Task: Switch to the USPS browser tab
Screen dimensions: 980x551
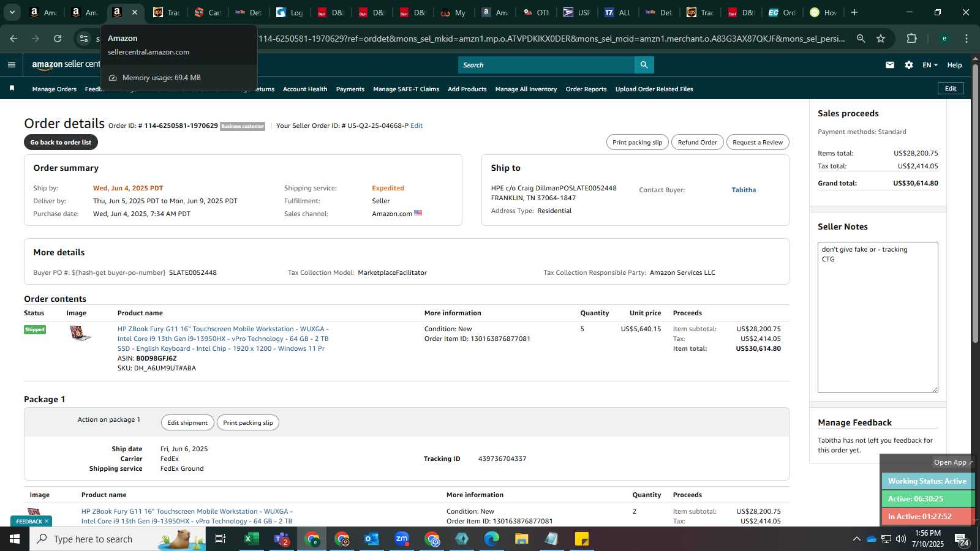Action: (576, 12)
